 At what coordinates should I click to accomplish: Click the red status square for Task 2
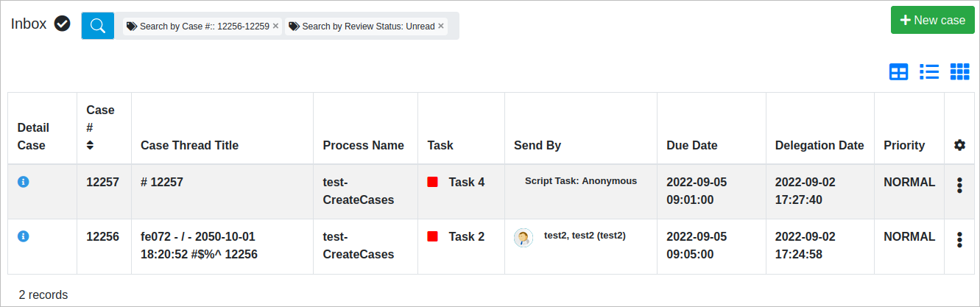(433, 236)
